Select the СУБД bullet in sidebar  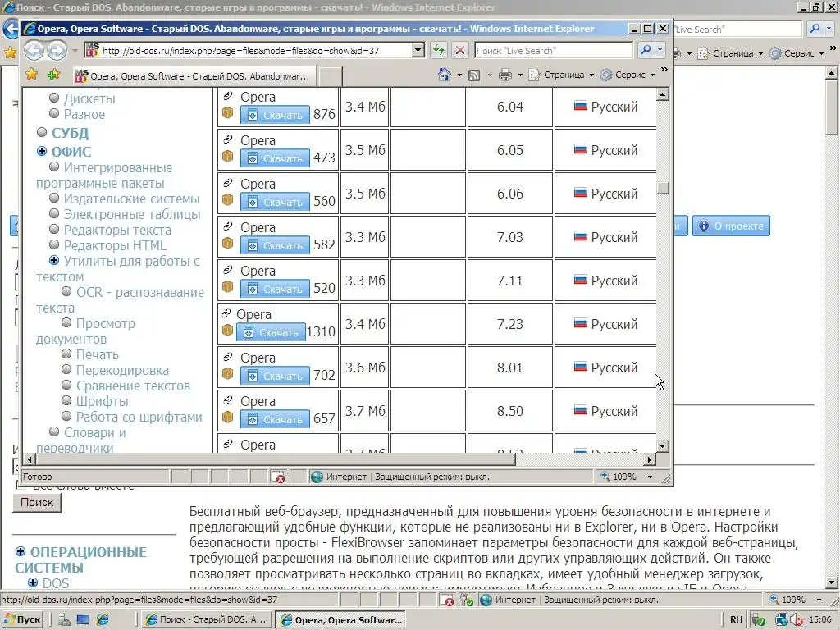click(x=42, y=132)
